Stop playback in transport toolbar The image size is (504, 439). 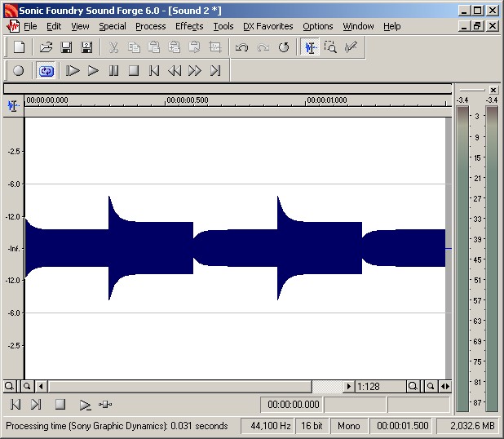click(x=134, y=70)
